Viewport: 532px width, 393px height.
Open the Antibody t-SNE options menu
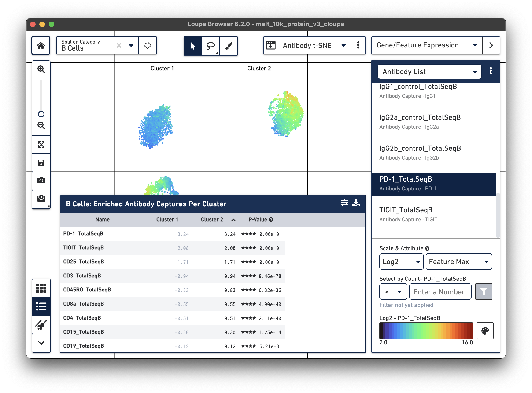coord(358,45)
